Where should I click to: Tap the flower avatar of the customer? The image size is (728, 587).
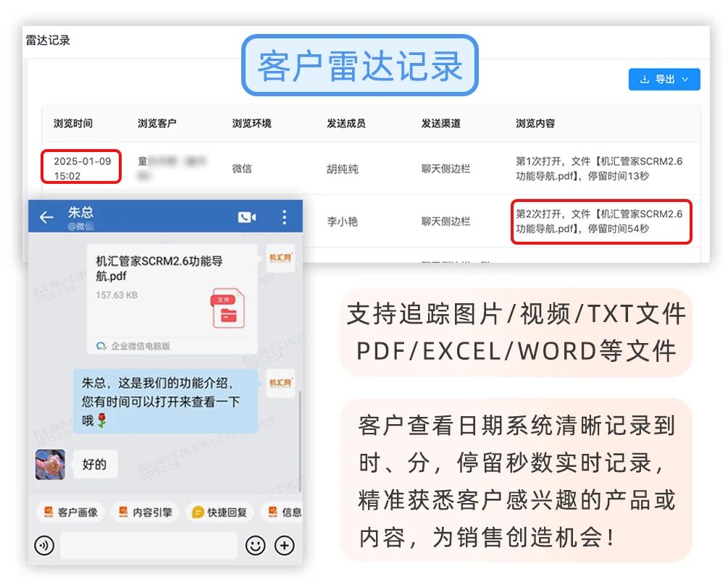[x=50, y=464]
